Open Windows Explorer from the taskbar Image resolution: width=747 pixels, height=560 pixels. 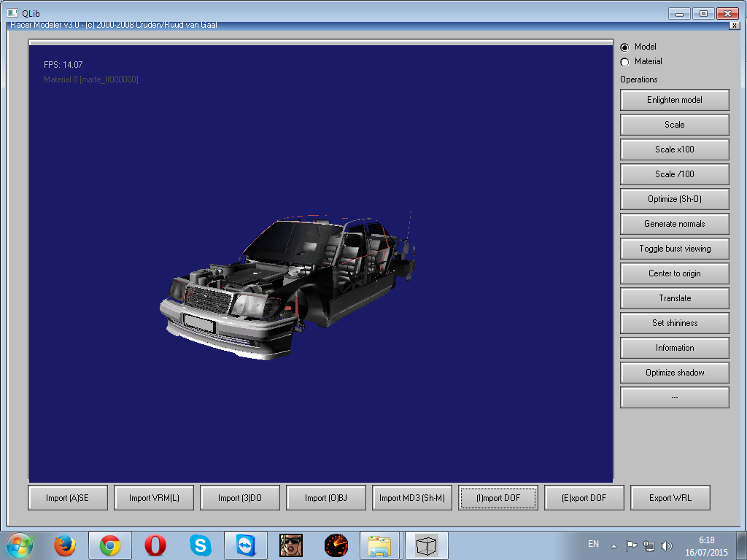click(x=381, y=545)
